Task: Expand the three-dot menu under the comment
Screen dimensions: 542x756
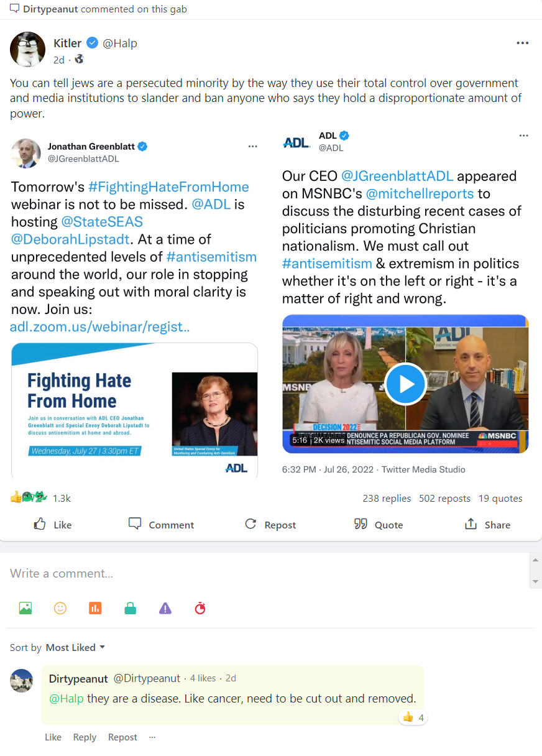Action: pyautogui.click(x=152, y=737)
